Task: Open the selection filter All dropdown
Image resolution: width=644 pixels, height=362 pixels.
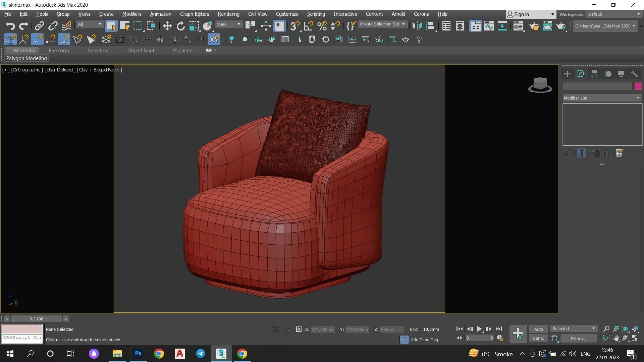Action: click(89, 24)
